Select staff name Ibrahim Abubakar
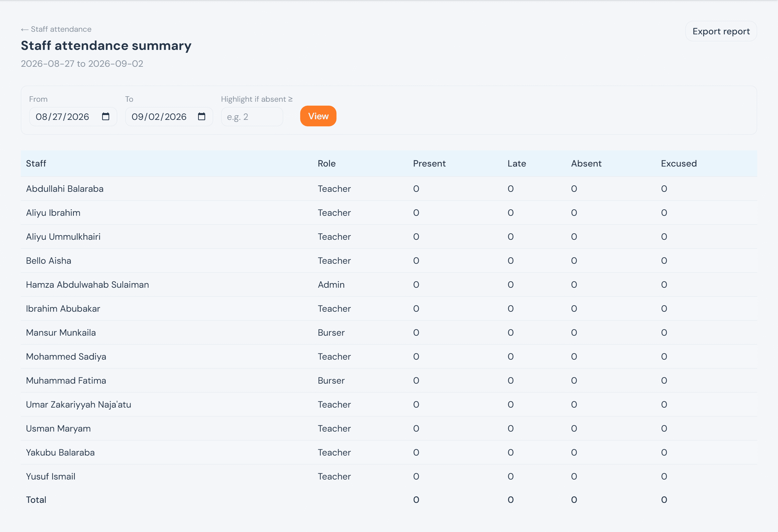This screenshot has width=778, height=532. click(x=63, y=308)
